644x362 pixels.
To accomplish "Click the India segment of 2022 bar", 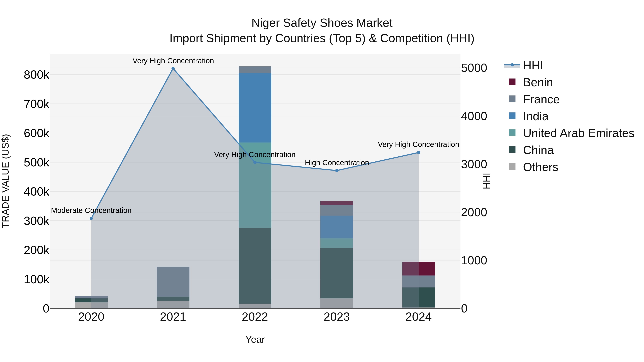I will coord(255,108).
